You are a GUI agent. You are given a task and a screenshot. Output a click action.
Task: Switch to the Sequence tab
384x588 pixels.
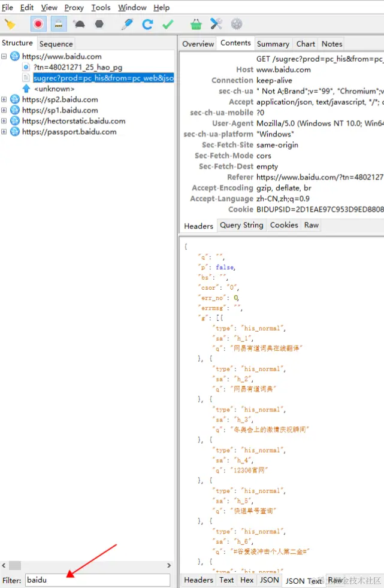point(56,44)
